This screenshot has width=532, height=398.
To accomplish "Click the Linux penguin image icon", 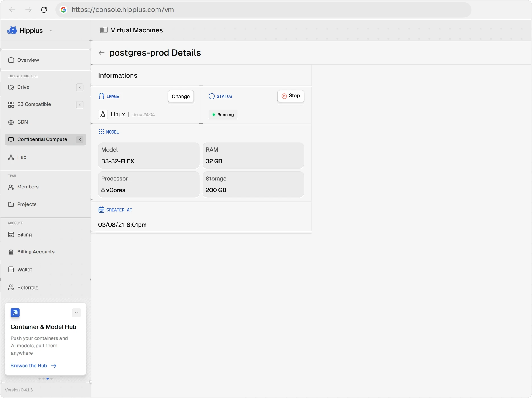I will coord(103,114).
